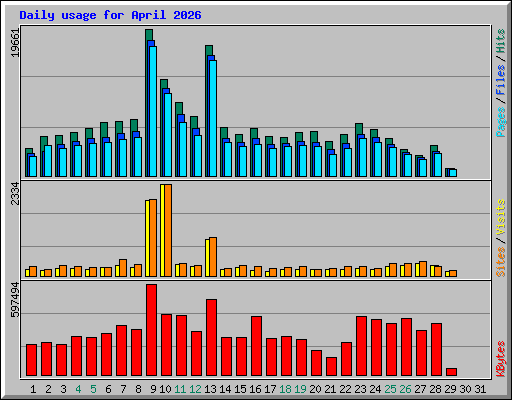Click the blue "Files" legend label
Image resolution: width=512 pixels, height=400 pixels.
click(501, 79)
